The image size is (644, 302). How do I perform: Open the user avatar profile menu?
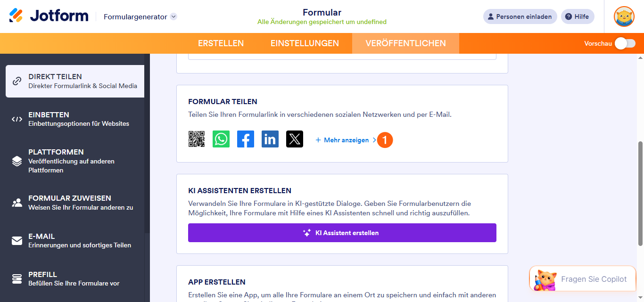(x=624, y=16)
